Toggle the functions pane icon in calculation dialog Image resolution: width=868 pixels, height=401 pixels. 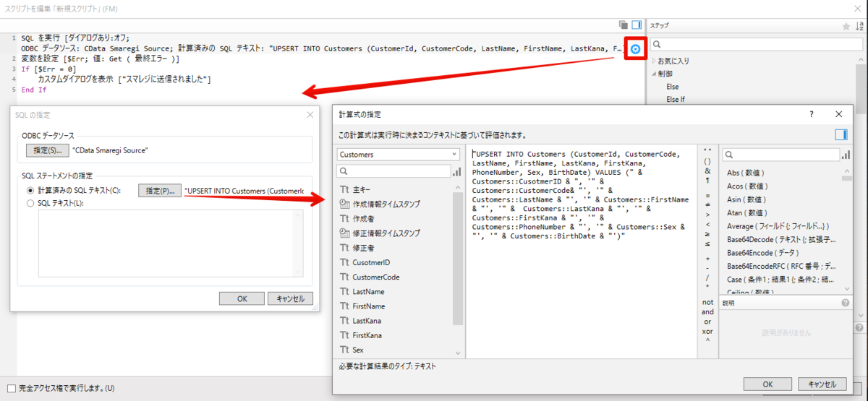841,134
